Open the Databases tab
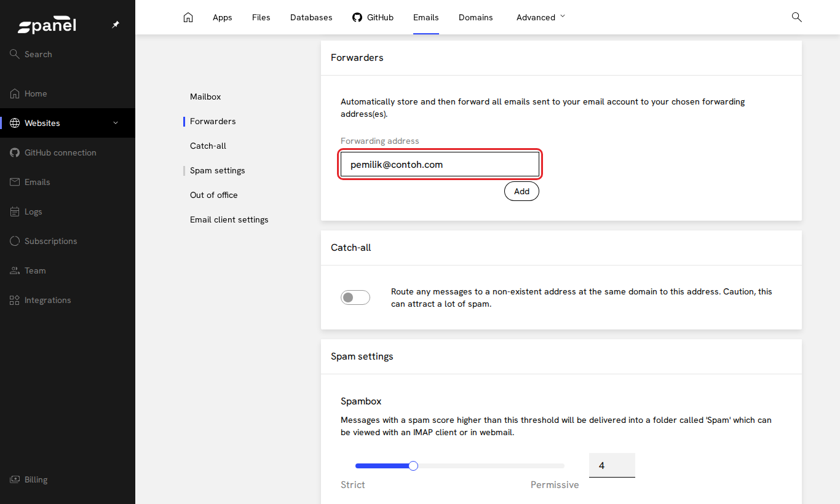 (311, 17)
